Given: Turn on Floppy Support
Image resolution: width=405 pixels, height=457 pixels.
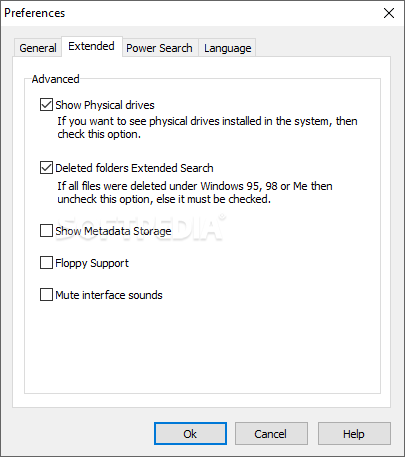Looking at the screenshot, I should pos(46,263).
